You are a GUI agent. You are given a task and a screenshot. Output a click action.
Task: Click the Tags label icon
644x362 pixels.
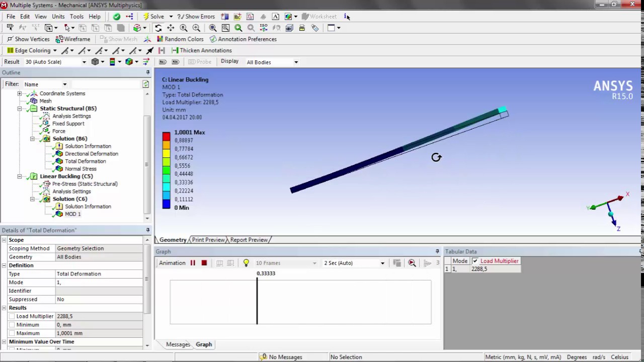click(315, 28)
